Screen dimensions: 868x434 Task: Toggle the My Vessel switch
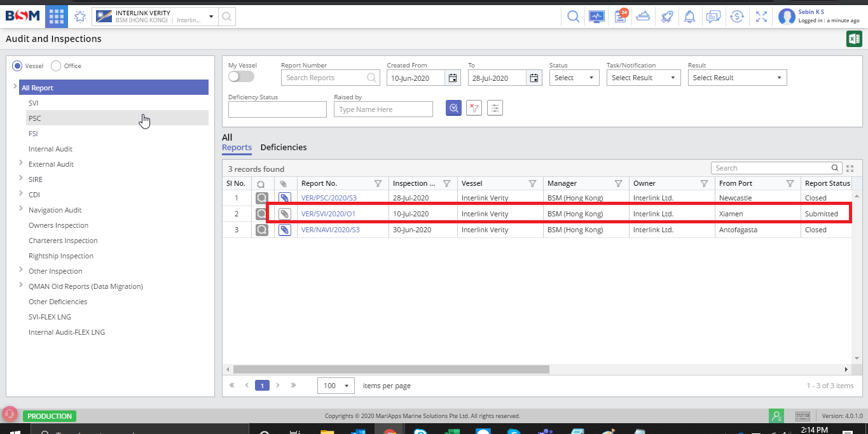coord(241,77)
